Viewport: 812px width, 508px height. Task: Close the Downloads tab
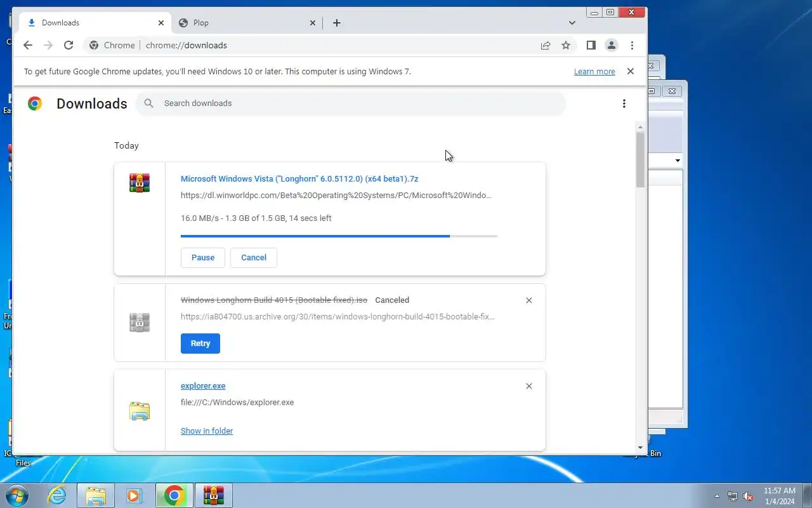coord(161,23)
